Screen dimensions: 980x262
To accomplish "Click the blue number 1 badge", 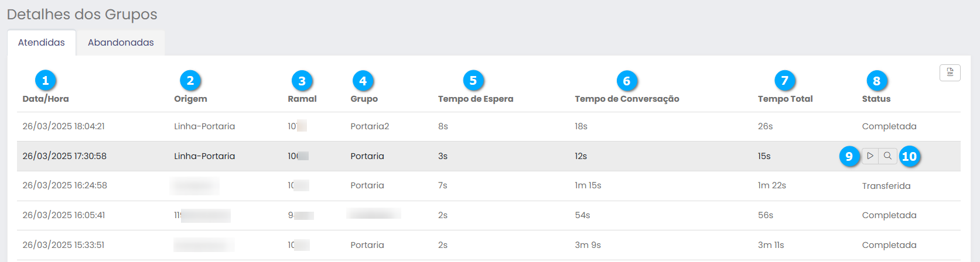I will click(46, 80).
